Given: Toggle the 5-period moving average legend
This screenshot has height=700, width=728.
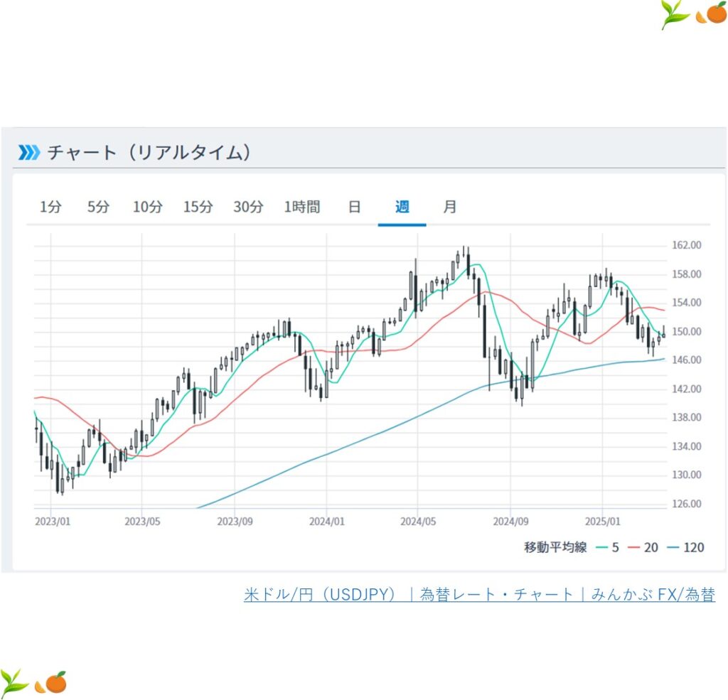Looking at the screenshot, I should [x=608, y=547].
